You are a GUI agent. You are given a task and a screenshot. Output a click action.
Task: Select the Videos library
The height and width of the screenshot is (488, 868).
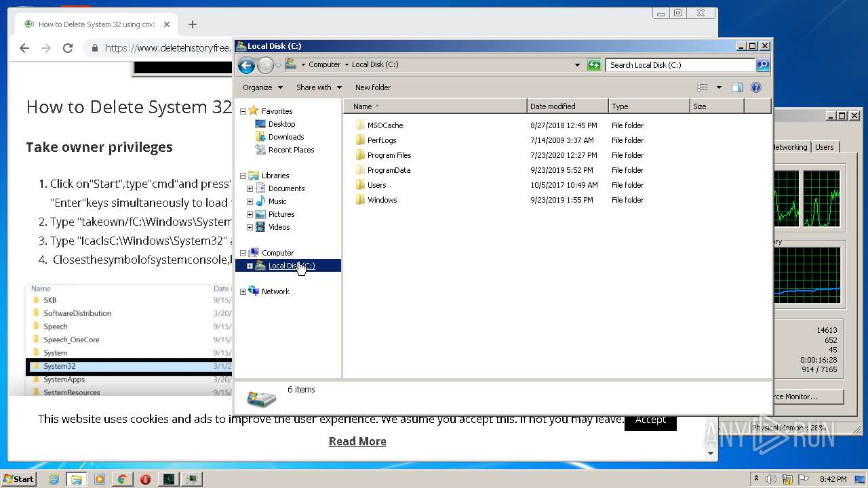click(279, 227)
